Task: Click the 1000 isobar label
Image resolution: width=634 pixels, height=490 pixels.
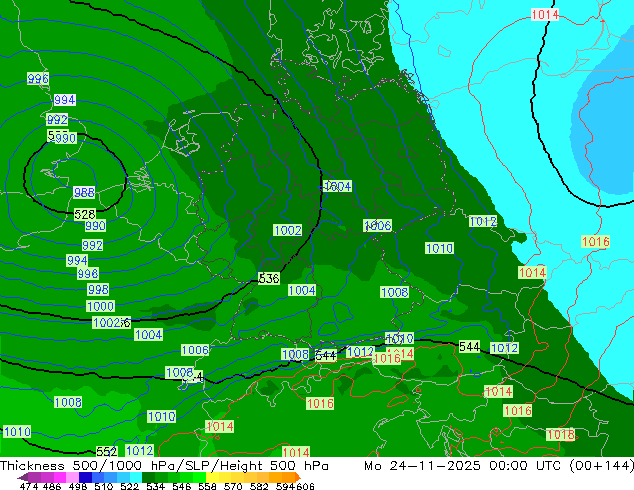Action: pos(100,306)
